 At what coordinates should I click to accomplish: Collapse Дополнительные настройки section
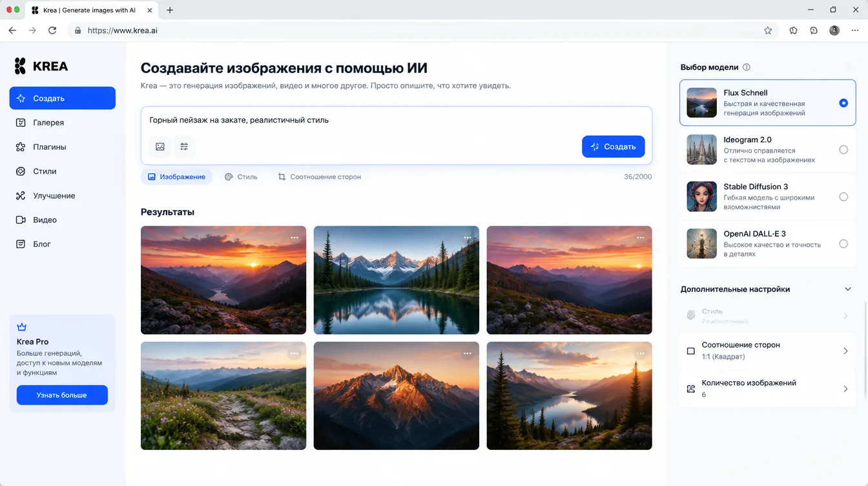click(x=848, y=290)
